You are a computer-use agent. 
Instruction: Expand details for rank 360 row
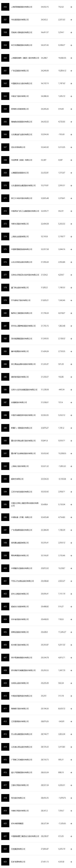pyautogui.click(x=71, y=58)
